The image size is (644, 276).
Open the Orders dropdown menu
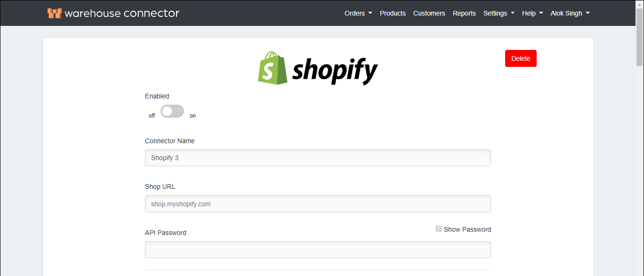point(358,13)
